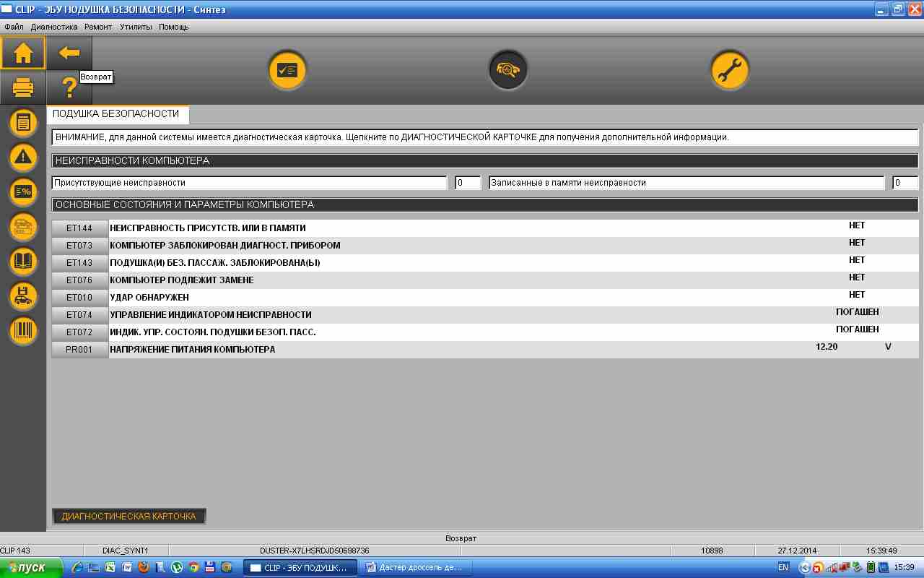Open help with the question mark icon

pos(69,89)
